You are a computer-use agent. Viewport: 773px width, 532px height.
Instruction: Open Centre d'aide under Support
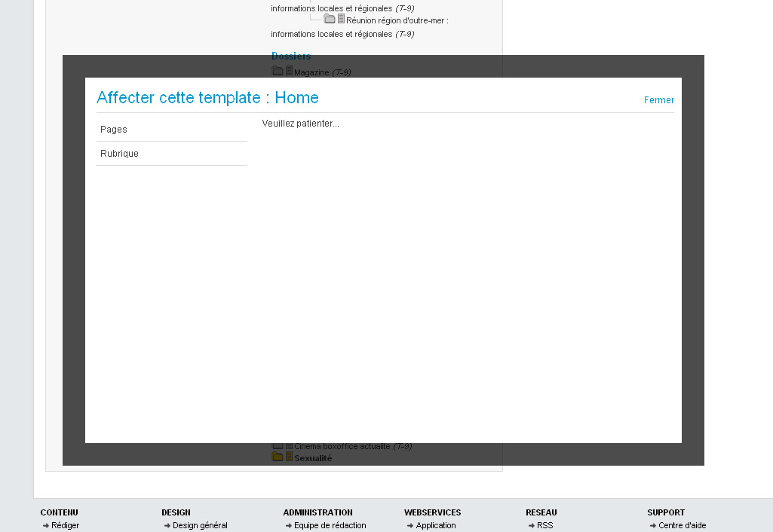682,525
